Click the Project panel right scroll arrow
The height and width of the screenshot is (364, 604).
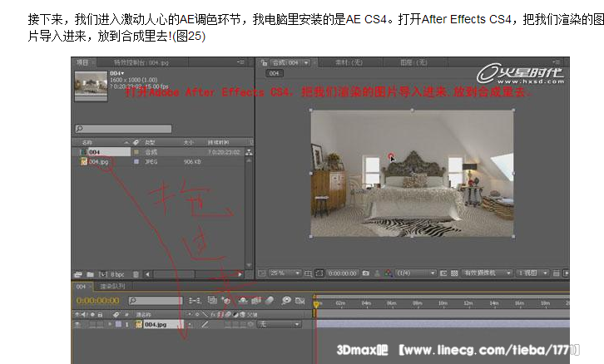pos(240,274)
